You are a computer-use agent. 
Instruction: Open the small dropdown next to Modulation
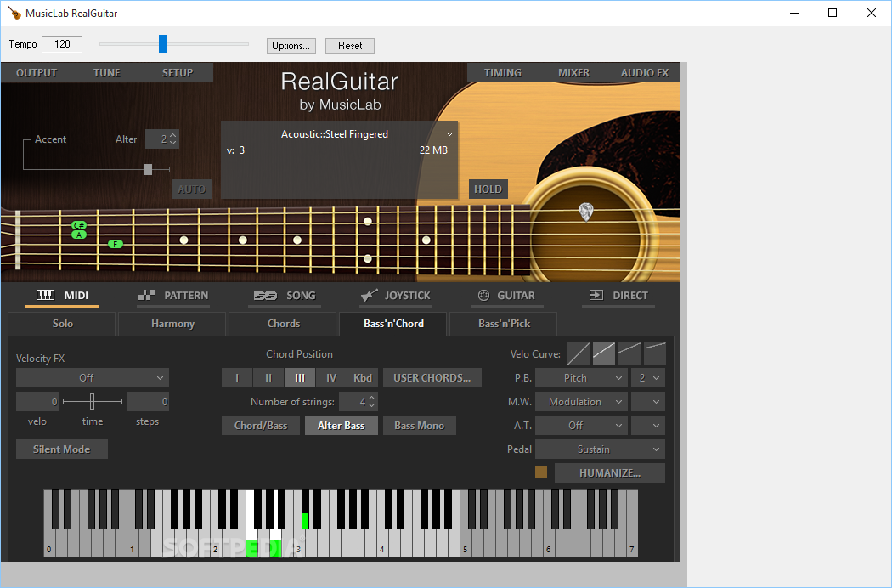(648, 402)
